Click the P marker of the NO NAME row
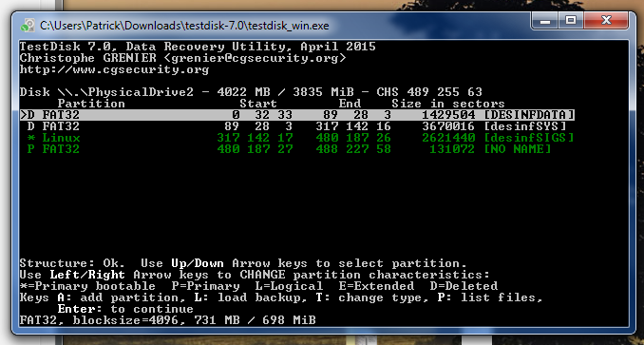The height and width of the screenshot is (345, 644). click(x=30, y=149)
